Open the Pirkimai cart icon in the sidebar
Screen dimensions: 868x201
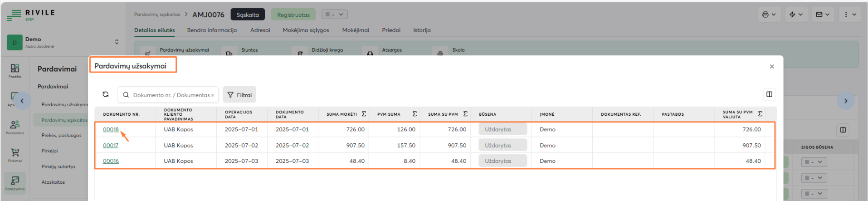(x=15, y=155)
